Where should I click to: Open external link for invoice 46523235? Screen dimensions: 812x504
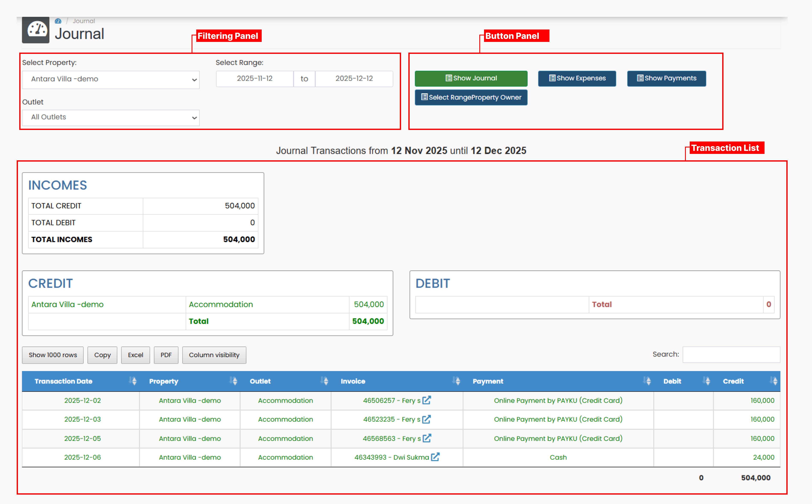point(427,419)
